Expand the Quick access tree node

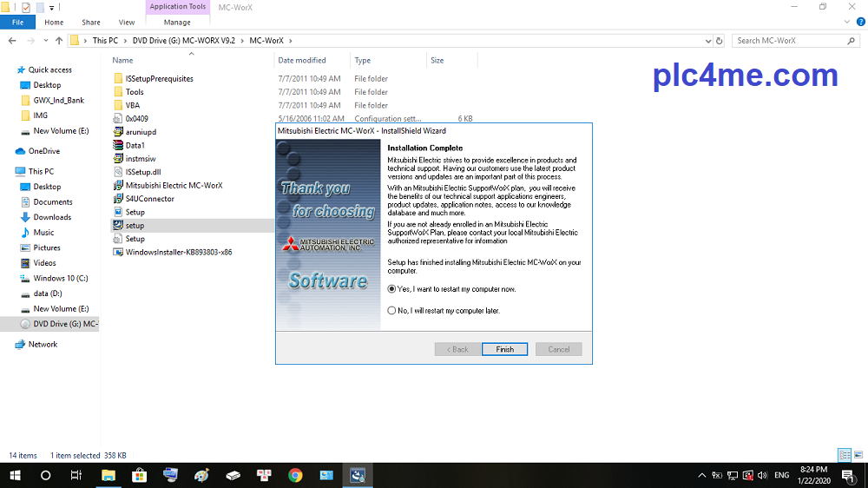click(x=8, y=70)
